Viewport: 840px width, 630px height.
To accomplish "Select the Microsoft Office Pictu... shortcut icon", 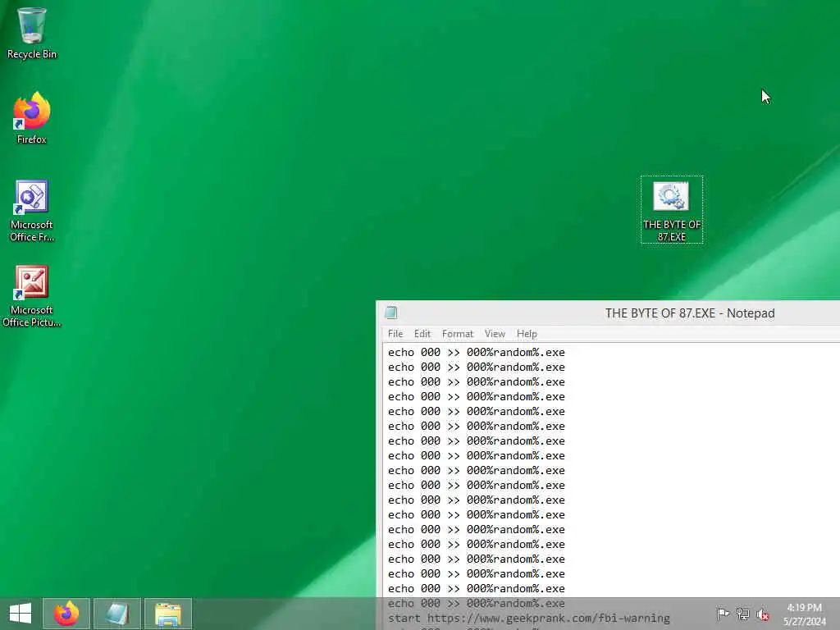I will pyautogui.click(x=32, y=295).
